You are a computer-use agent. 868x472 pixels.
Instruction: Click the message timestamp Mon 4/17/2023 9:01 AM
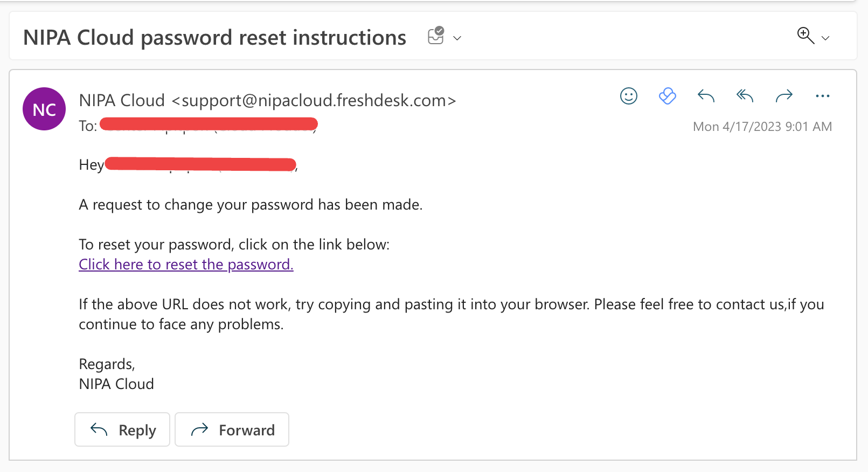762,127
